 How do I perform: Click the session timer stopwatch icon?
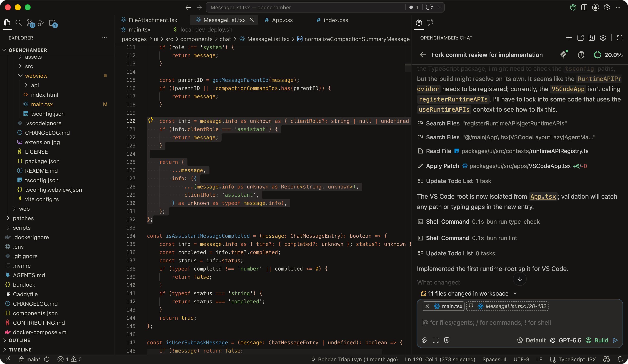(x=581, y=55)
